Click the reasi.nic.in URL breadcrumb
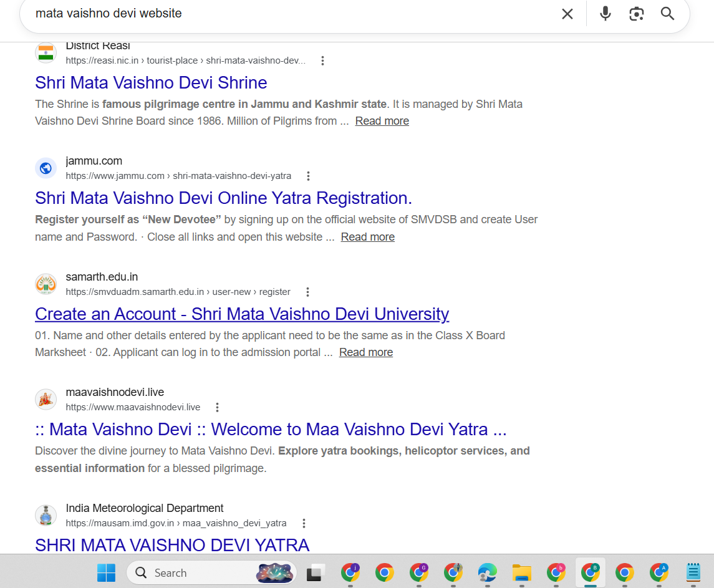The height and width of the screenshot is (588, 714). (185, 60)
